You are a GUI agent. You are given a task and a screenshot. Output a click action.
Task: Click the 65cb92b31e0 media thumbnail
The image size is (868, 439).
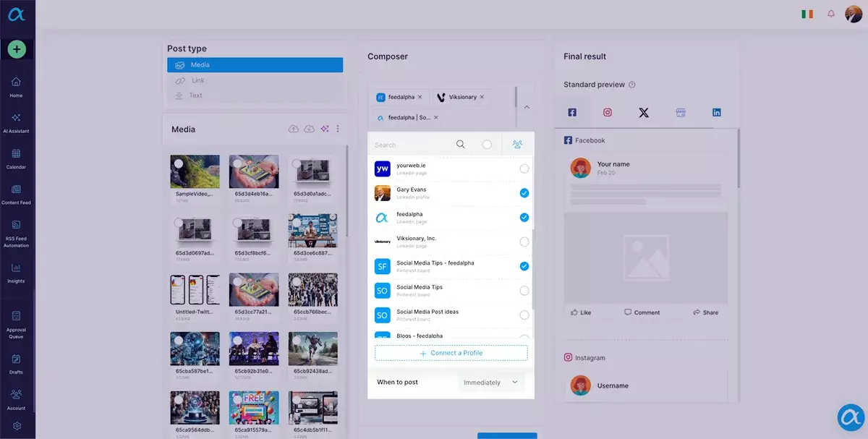click(254, 349)
